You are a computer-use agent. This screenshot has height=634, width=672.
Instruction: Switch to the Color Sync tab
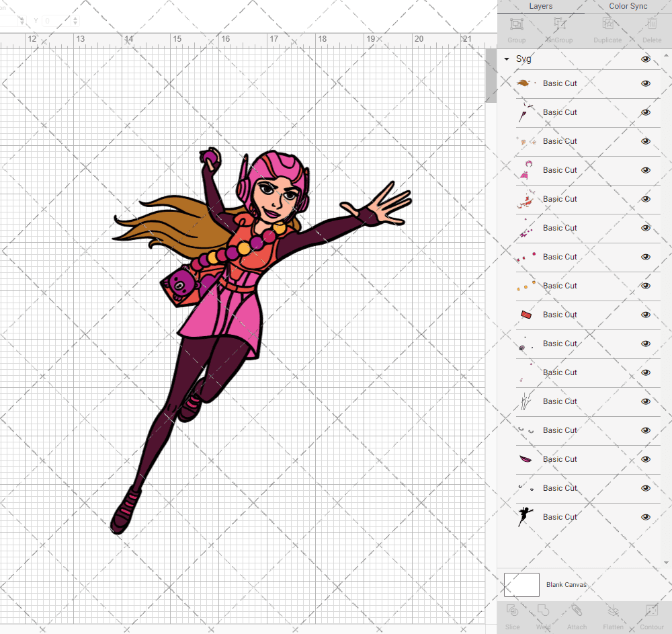pos(628,7)
